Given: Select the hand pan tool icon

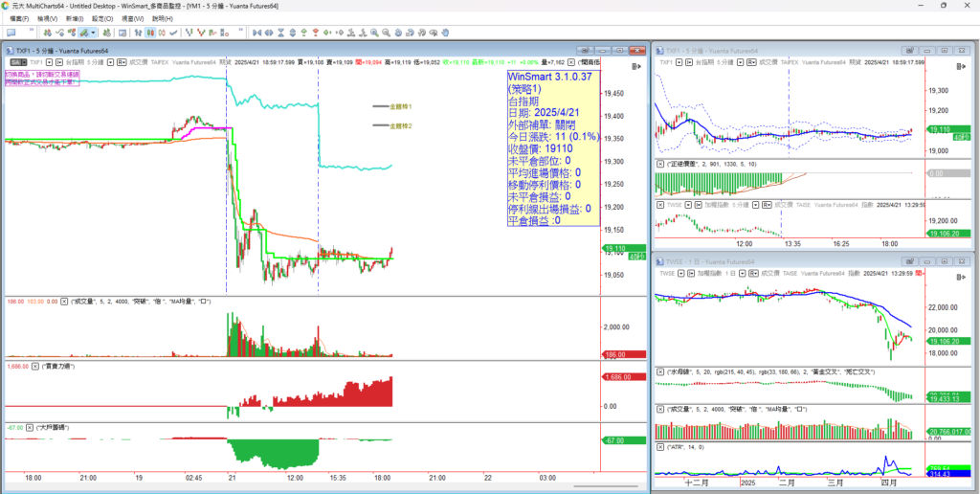Looking at the screenshot, I should click(x=445, y=32).
